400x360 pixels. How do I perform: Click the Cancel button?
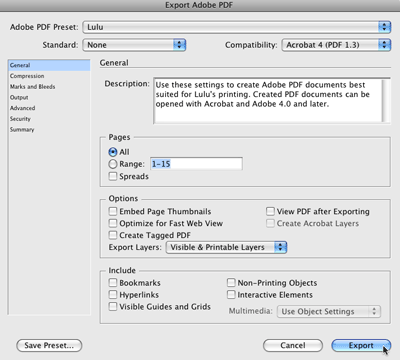(293, 345)
